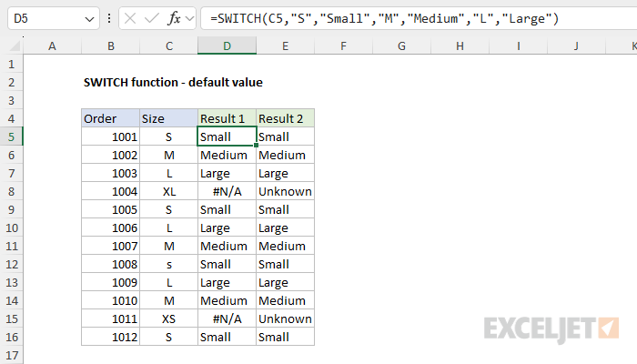Click the cancel (X) icon in formula bar

[130, 18]
